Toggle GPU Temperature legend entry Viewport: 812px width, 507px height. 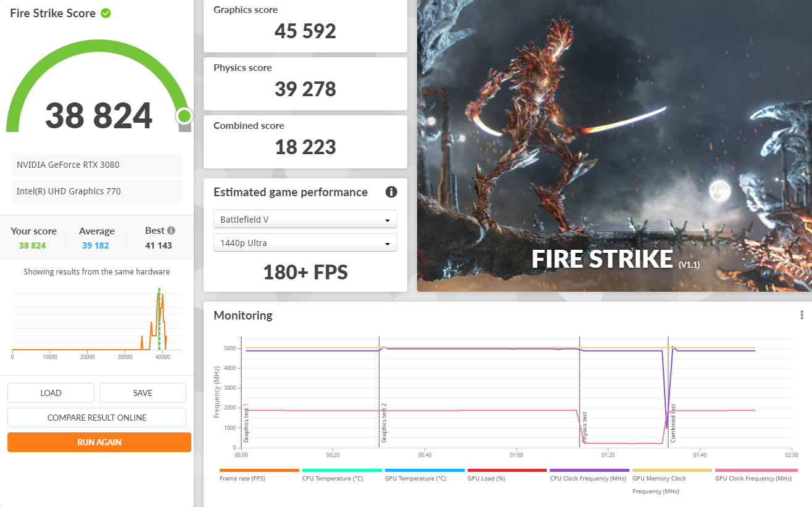(425, 475)
